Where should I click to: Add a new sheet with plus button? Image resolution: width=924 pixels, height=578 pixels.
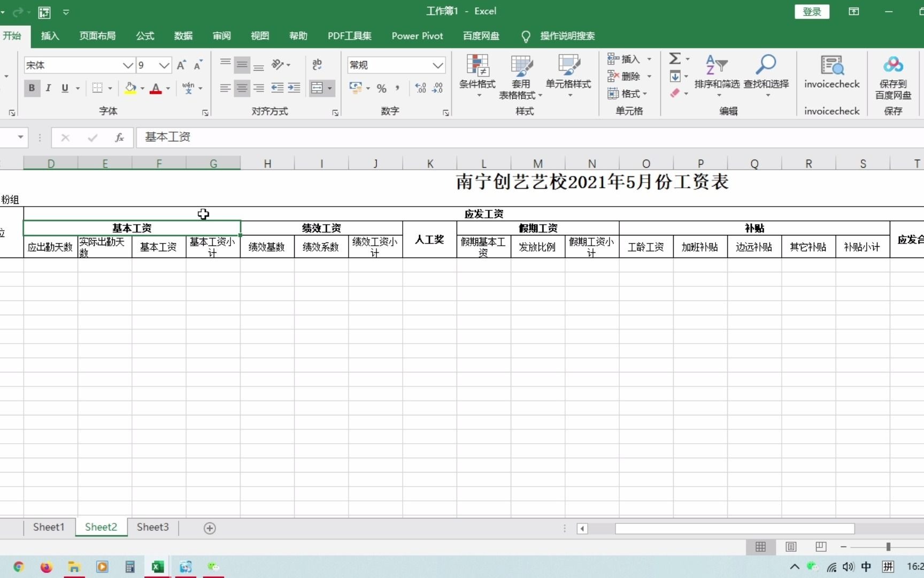pyautogui.click(x=210, y=528)
